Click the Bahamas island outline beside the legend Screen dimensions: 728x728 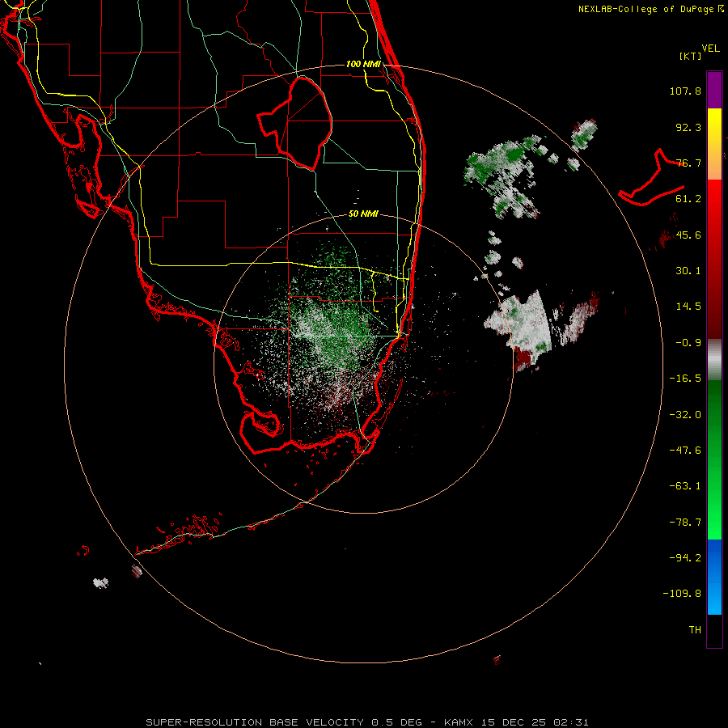(651, 177)
